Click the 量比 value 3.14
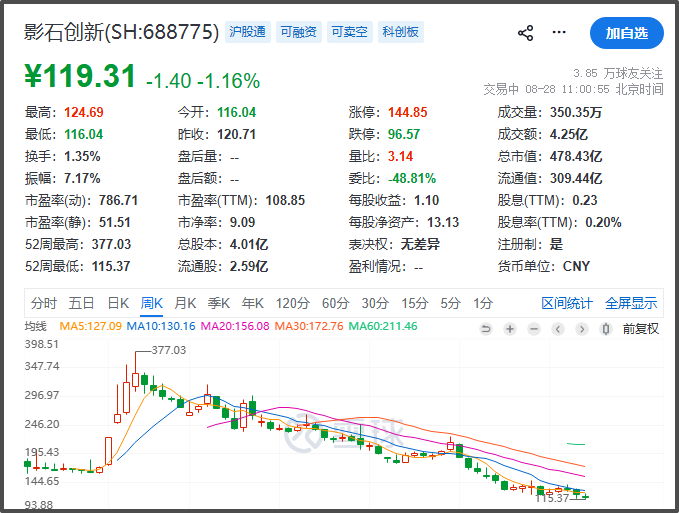679x513 pixels. tap(400, 157)
